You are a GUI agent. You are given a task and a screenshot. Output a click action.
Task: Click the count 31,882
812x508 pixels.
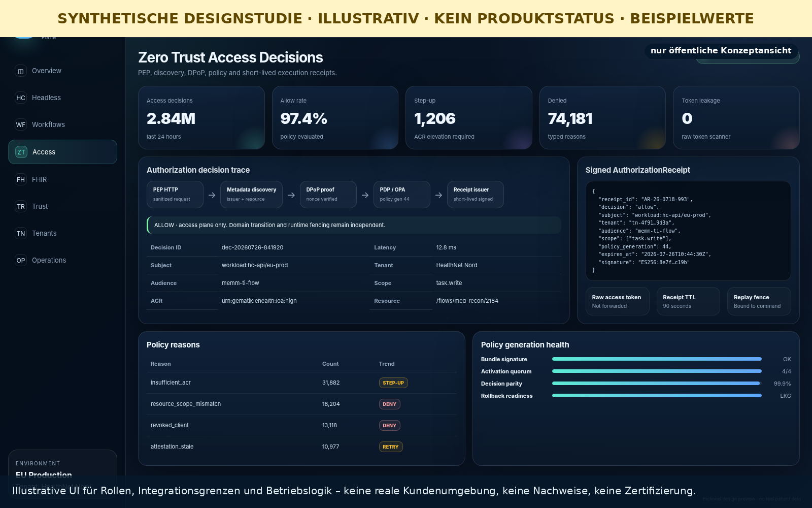tap(331, 383)
